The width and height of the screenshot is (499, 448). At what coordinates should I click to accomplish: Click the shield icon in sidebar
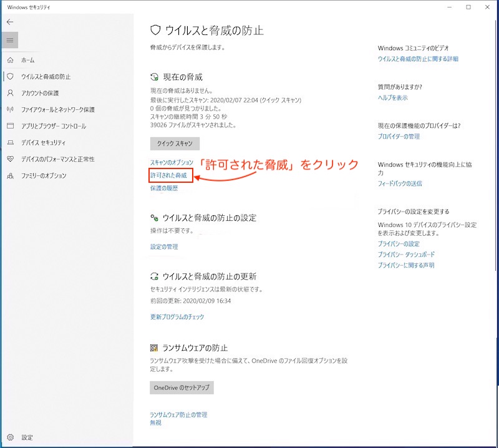click(11, 76)
